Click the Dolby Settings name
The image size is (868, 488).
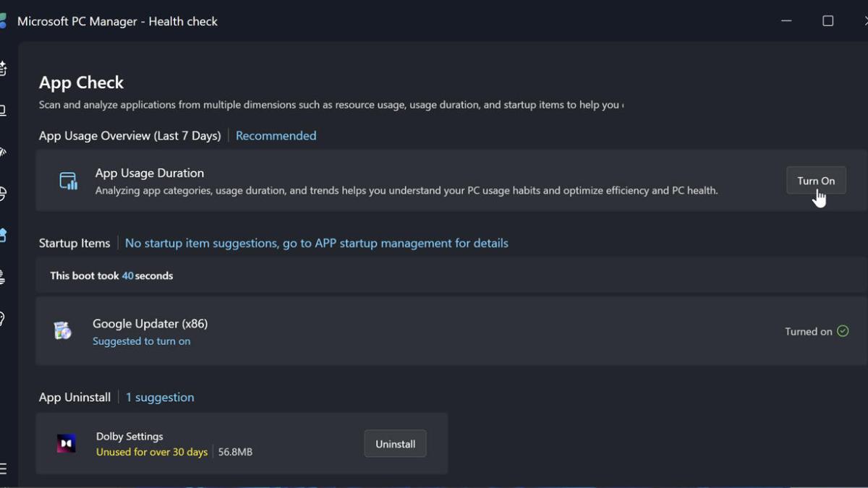pos(129,437)
